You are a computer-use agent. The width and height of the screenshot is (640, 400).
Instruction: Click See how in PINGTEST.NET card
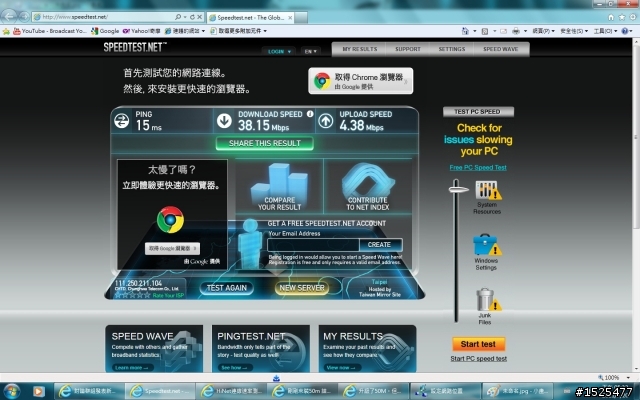coord(234,368)
